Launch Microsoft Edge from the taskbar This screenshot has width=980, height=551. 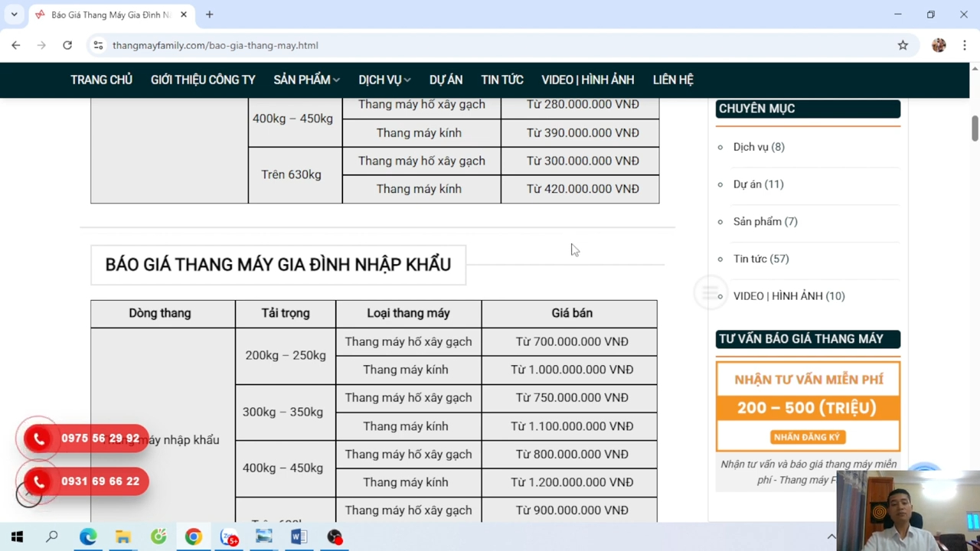tap(88, 537)
